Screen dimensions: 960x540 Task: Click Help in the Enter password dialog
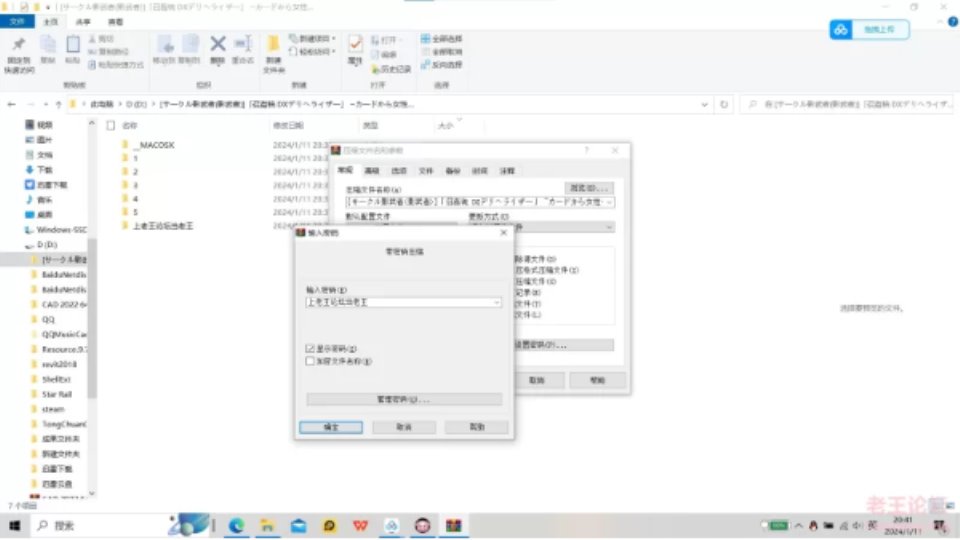point(477,427)
